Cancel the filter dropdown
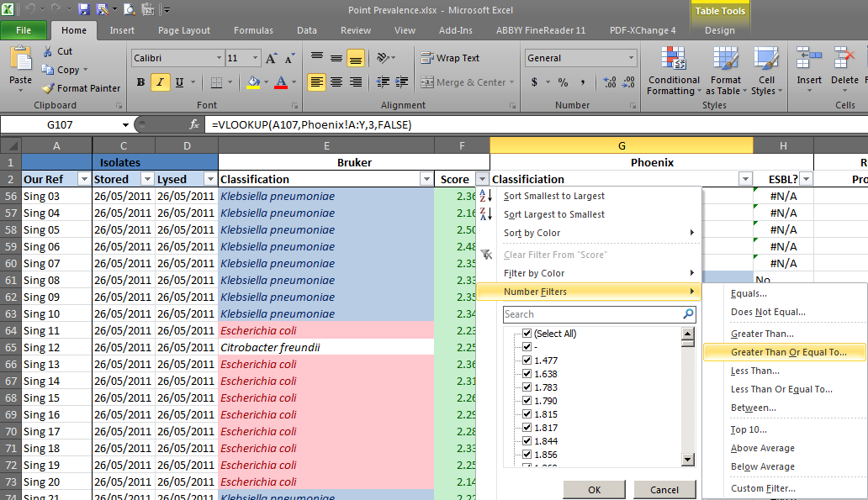 coord(664,490)
